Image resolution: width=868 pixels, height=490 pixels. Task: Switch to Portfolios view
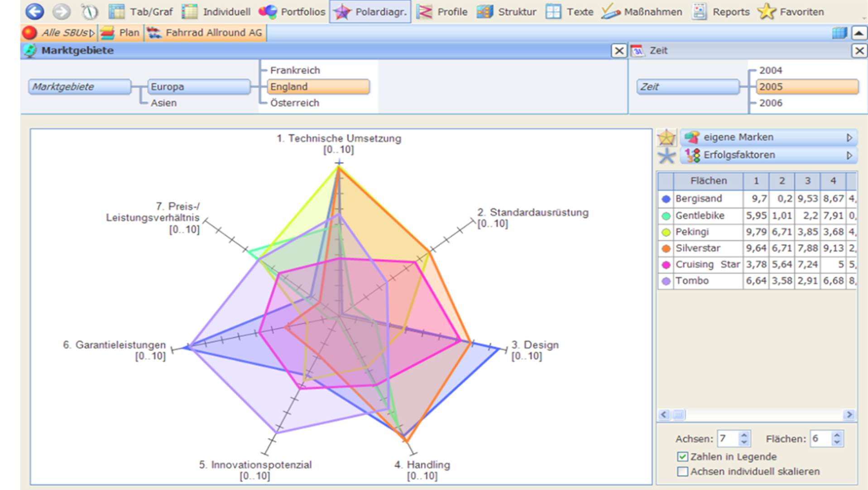(x=292, y=12)
